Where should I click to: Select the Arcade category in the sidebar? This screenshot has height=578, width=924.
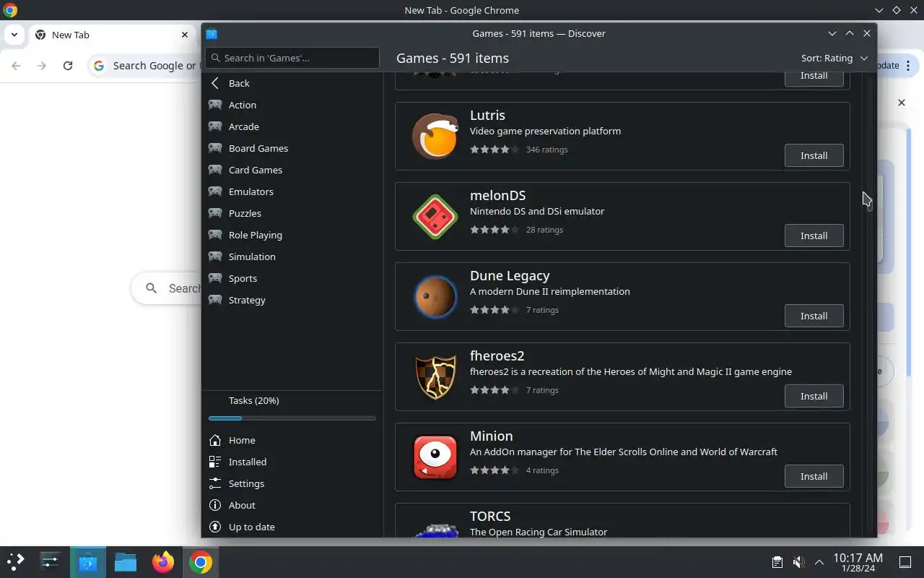click(292, 126)
